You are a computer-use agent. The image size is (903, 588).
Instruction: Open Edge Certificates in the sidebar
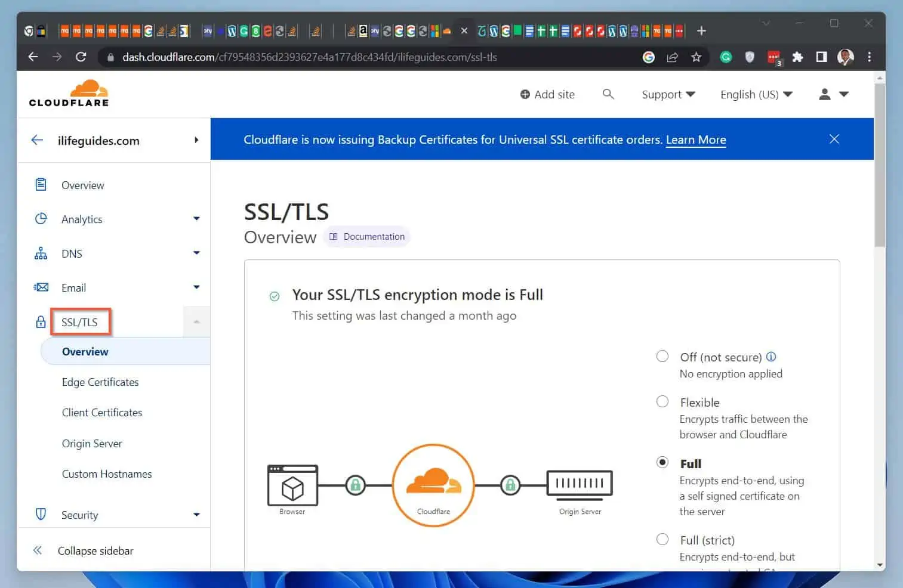[x=100, y=382]
